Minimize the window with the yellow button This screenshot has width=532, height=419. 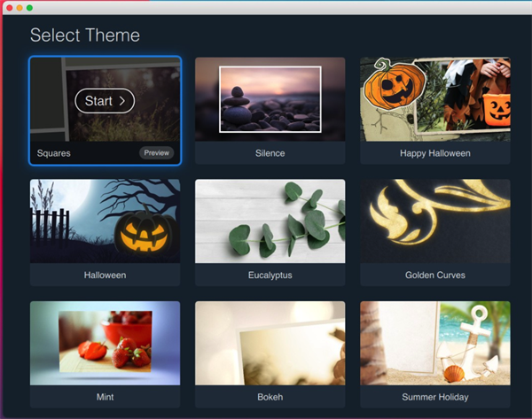[20, 7]
